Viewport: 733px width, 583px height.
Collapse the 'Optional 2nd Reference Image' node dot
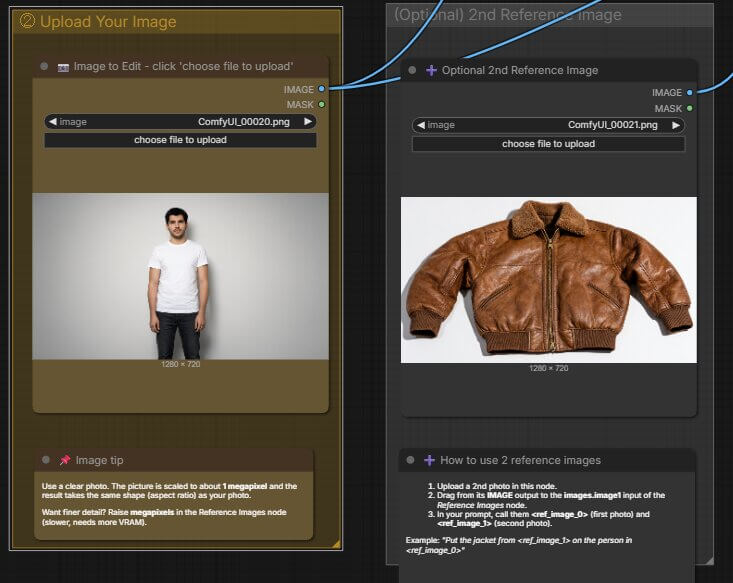412,70
